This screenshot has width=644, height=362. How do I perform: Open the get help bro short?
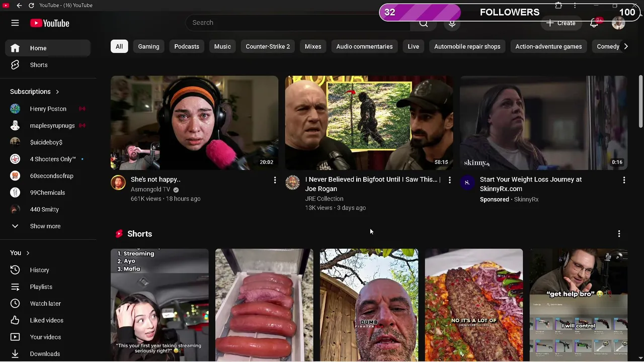[x=578, y=305]
